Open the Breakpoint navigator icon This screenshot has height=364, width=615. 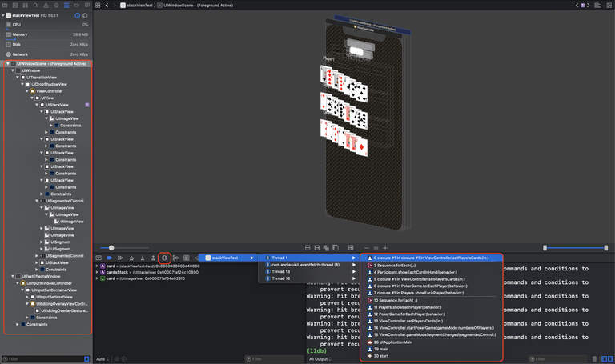click(77, 6)
